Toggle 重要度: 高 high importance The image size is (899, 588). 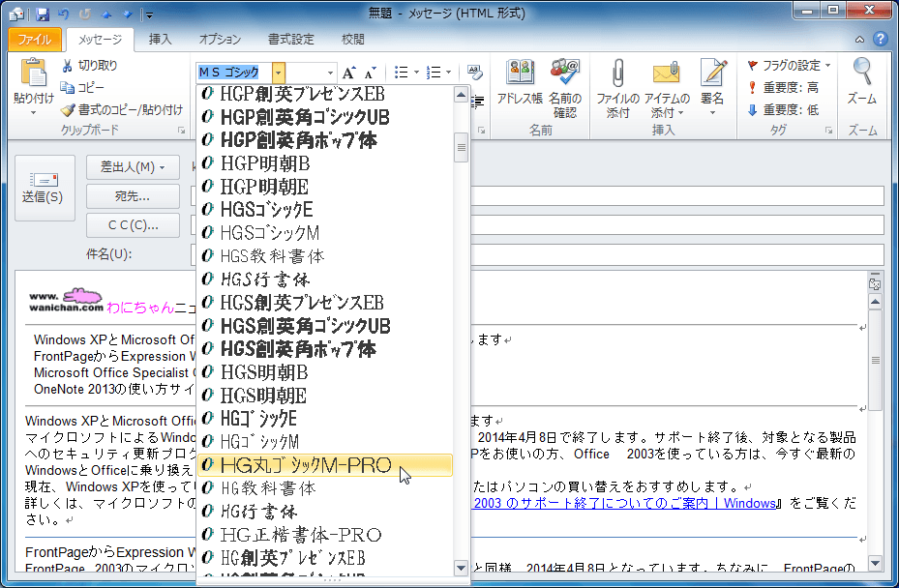[x=783, y=87]
